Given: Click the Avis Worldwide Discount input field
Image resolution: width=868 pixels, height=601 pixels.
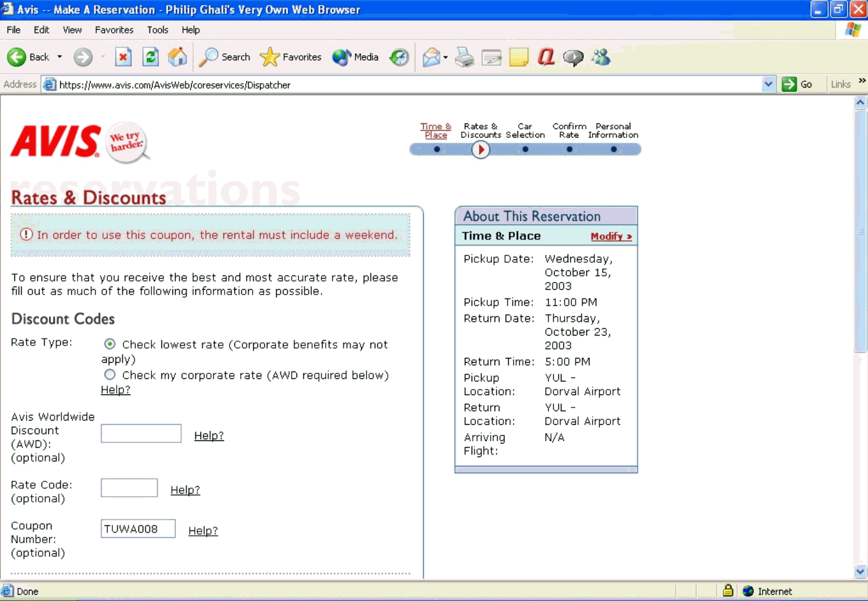Looking at the screenshot, I should [141, 434].
